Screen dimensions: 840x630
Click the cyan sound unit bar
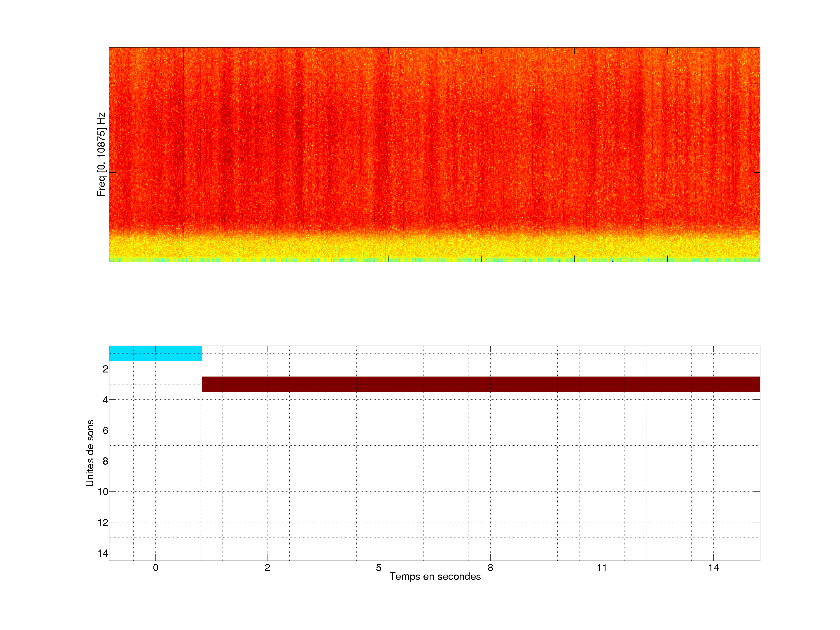point(155,353)
